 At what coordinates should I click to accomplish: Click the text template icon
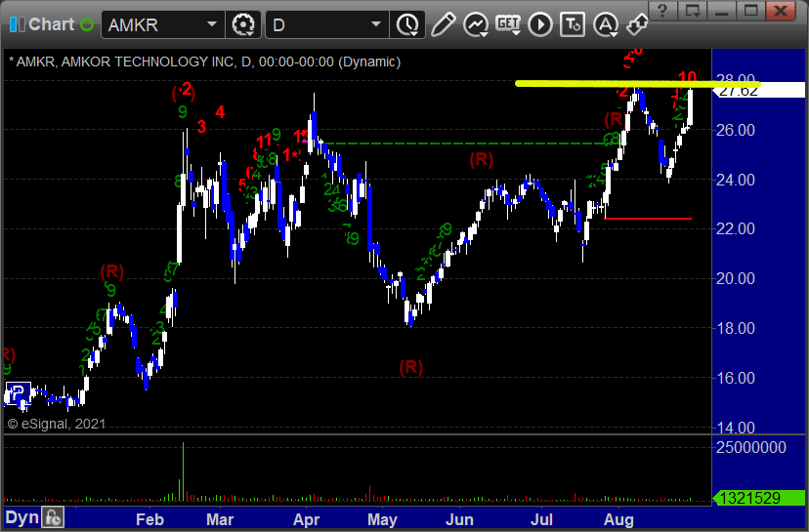click(573, 24)
